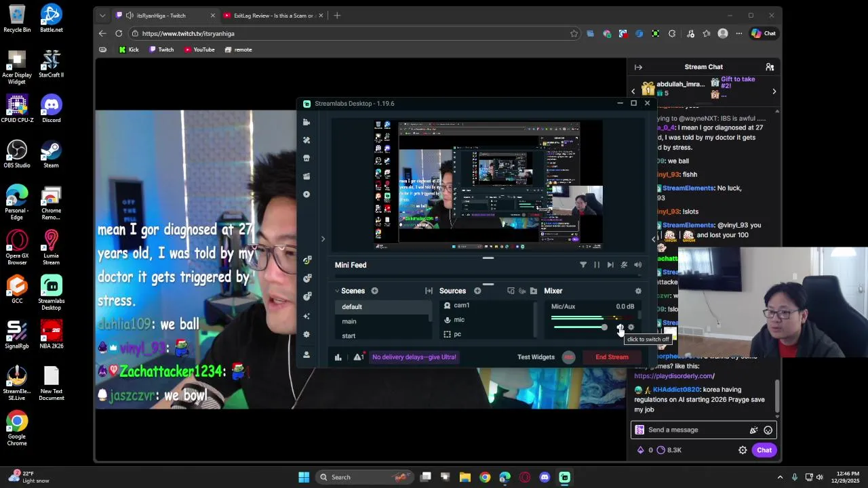
Task: Open the remote bookmark folder
Action: 238,49
